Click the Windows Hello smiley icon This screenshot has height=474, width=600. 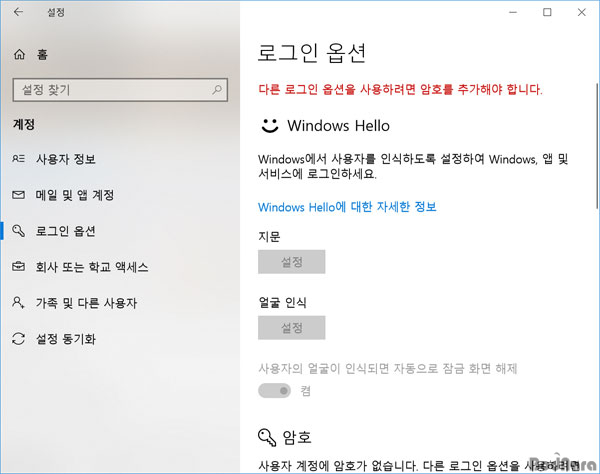pyautogui.click(x=270, y=125)
